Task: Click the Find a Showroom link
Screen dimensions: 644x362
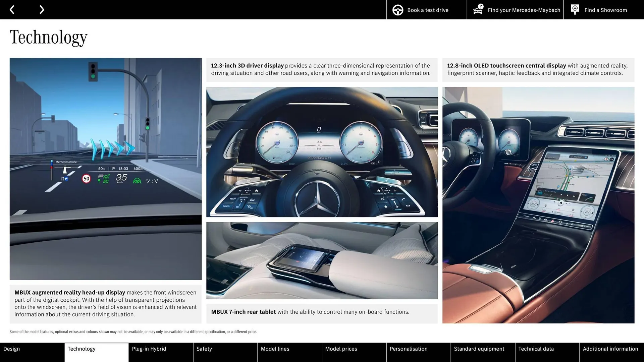Action: [605, 10]
